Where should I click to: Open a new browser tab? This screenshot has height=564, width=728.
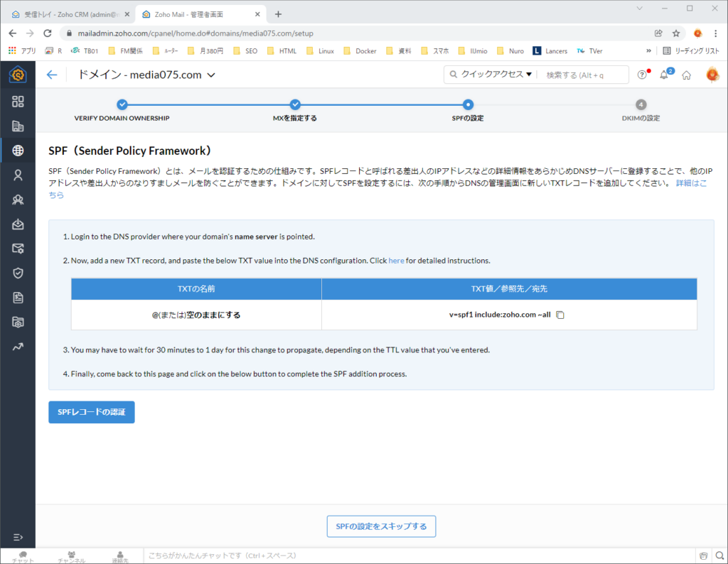(x=278, y=14)
